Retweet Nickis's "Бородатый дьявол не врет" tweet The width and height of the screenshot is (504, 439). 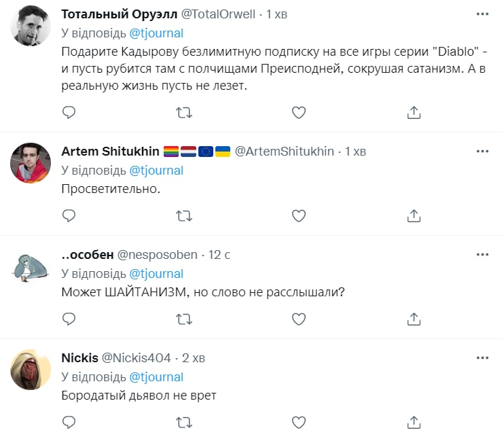tap(184, 422)
